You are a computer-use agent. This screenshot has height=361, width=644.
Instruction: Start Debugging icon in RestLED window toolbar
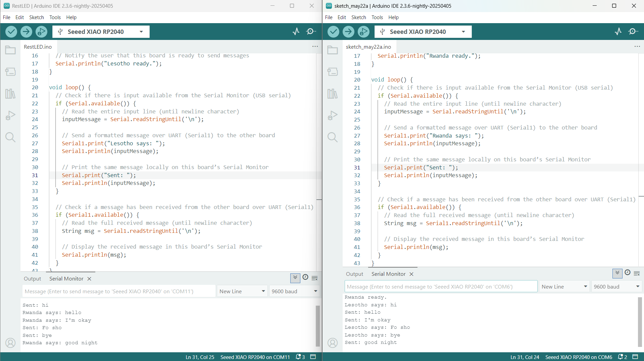(x=41, y=32)
